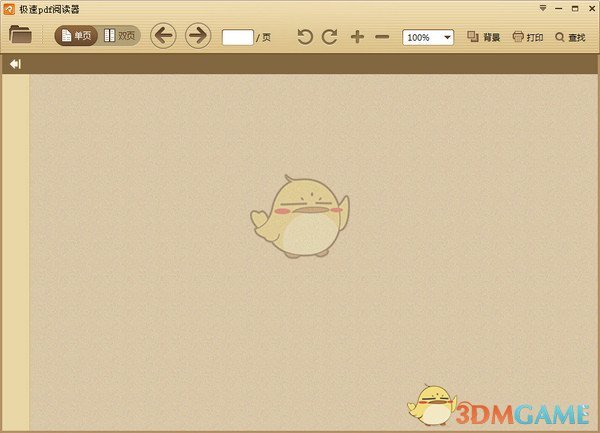Go to the previous page arrow
The image size is (600, 433).
163,36
